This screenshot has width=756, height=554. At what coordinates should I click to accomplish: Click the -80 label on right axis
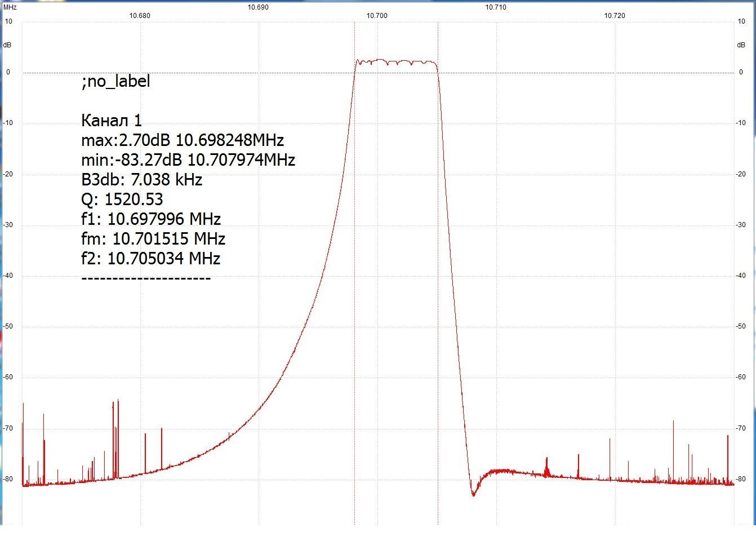741,479
